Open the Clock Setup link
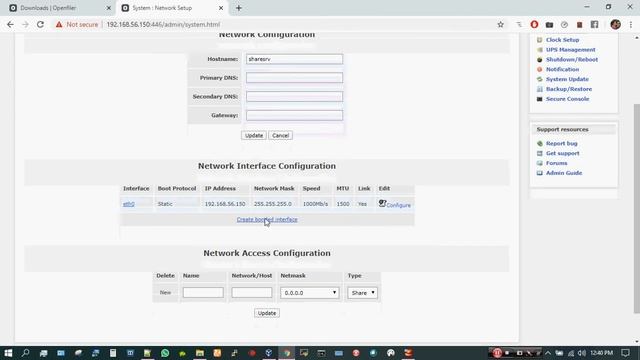The image size is (640, 360). coord(562,40)
